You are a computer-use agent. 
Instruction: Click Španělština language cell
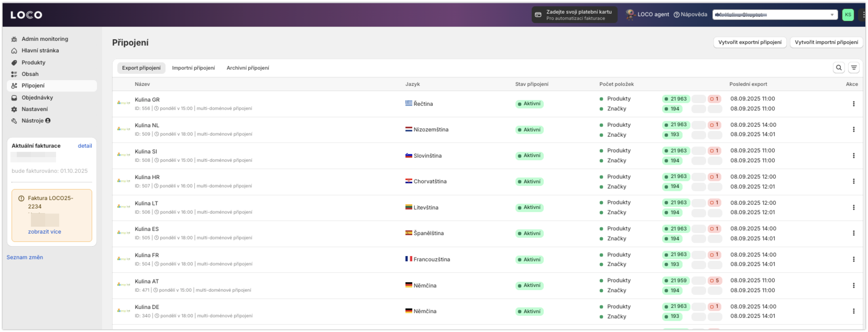(424, 233)
